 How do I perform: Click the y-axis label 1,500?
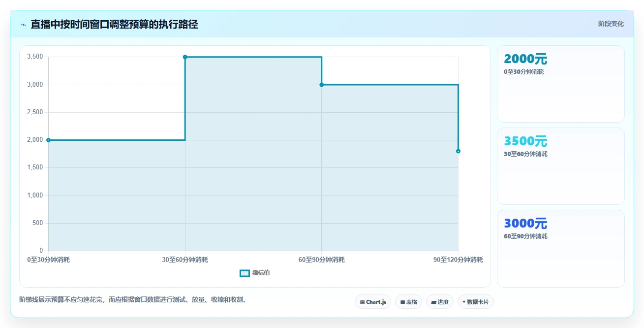[x=35, y=168]
